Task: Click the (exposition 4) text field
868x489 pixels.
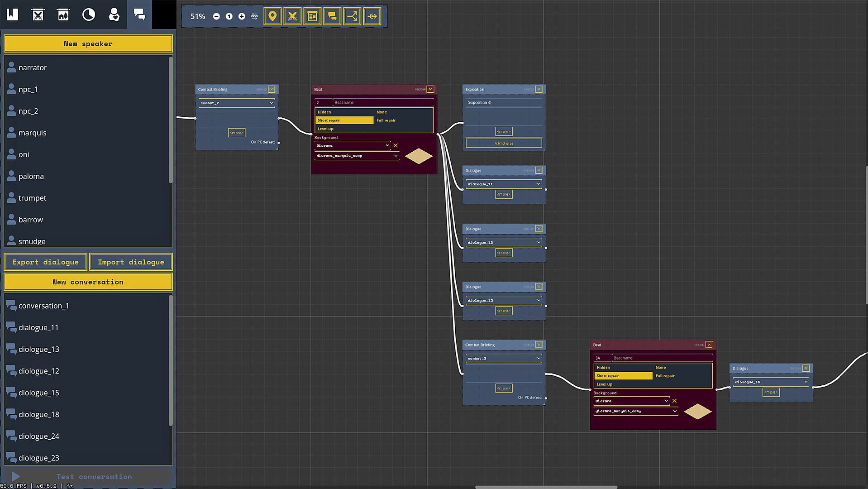Action: (504, 103)
